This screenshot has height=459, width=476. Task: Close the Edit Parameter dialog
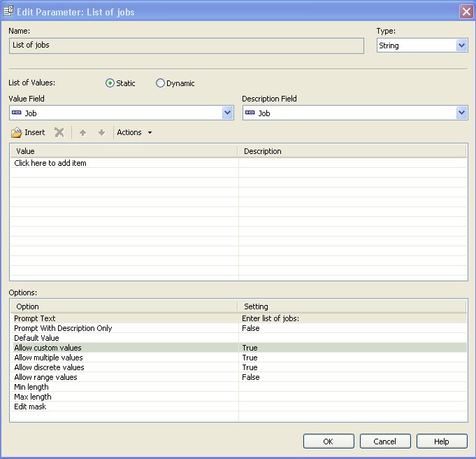466,11
